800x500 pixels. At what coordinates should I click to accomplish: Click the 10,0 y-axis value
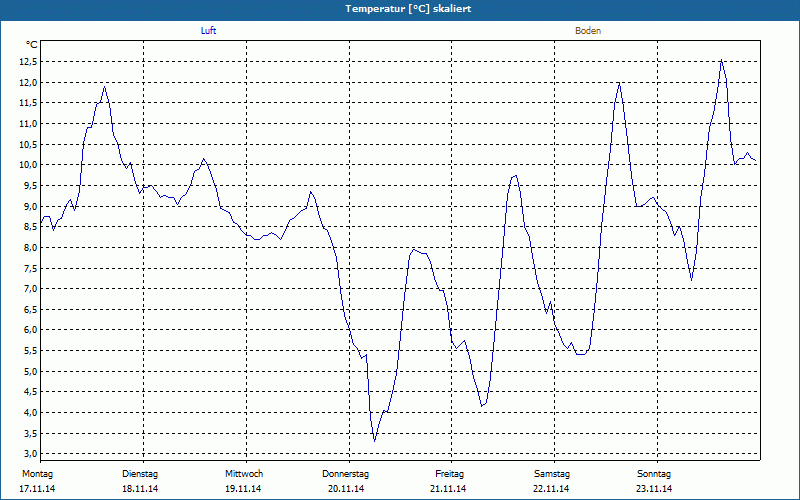pos(29,165)
